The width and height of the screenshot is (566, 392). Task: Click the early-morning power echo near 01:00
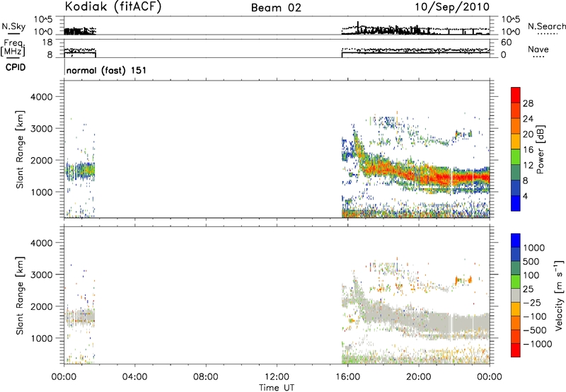[81, 171]
